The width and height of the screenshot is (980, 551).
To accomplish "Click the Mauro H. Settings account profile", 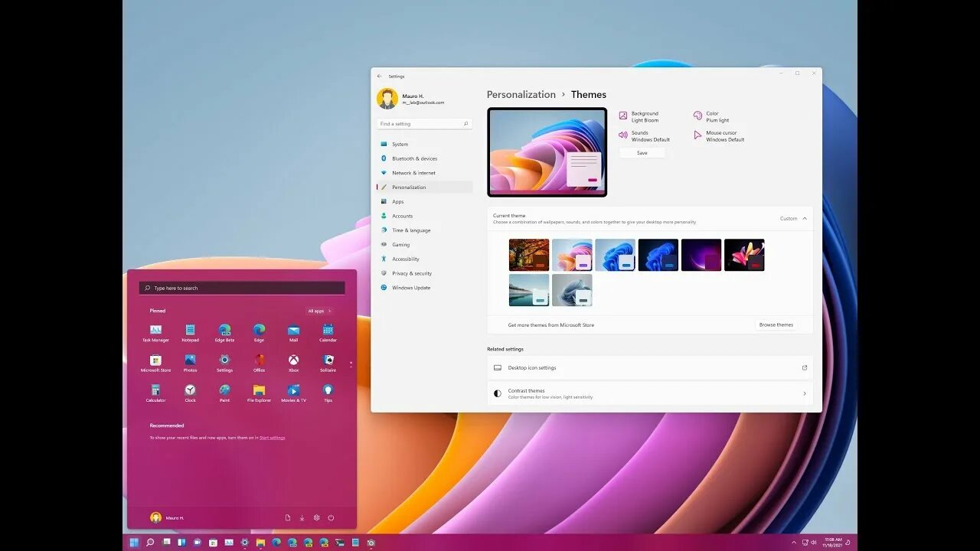I will click(x=411, y=99).
